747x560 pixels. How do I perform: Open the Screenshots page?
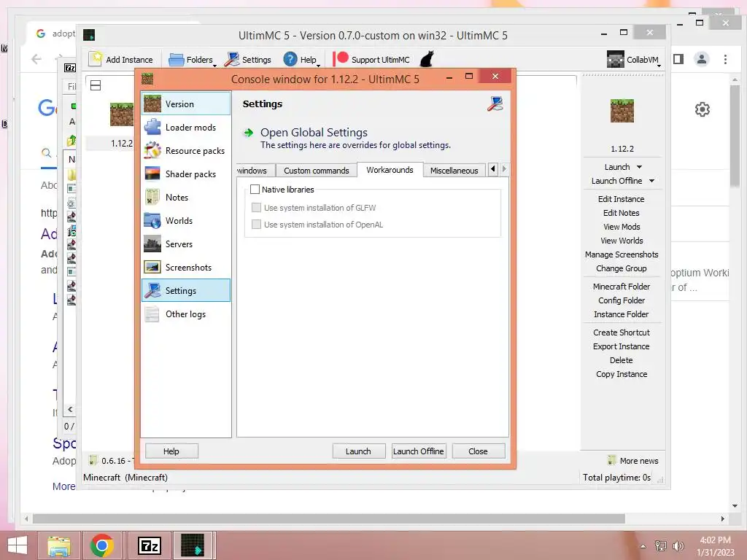click(186, 267)
